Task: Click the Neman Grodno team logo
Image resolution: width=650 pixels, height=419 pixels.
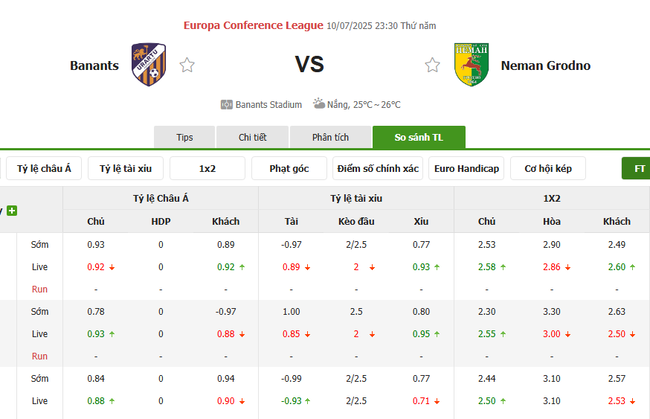Action: 472,65
